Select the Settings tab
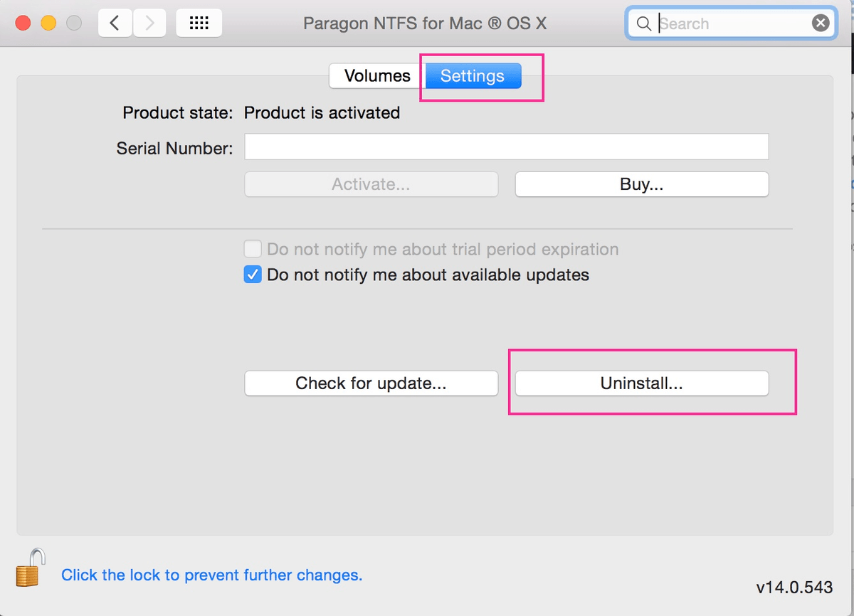 [x=473, y=75]
